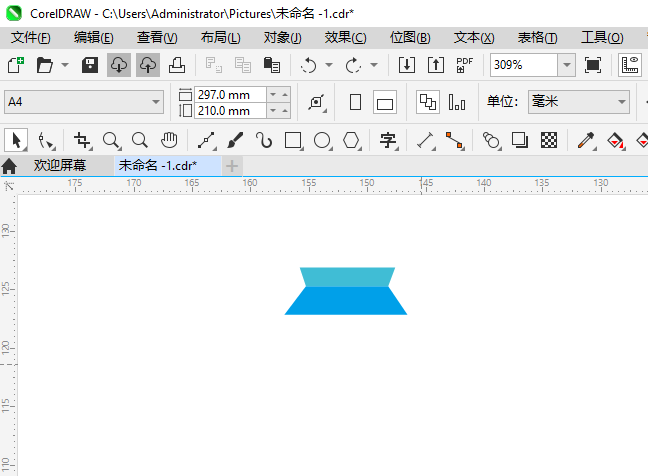Toggle current page layout icon

coord(457,102)
